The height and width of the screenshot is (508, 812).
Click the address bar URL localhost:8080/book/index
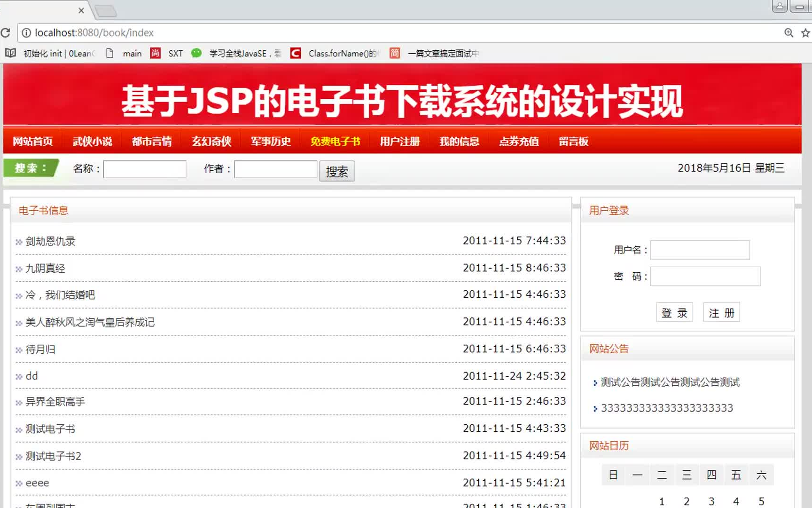point(94,33)
